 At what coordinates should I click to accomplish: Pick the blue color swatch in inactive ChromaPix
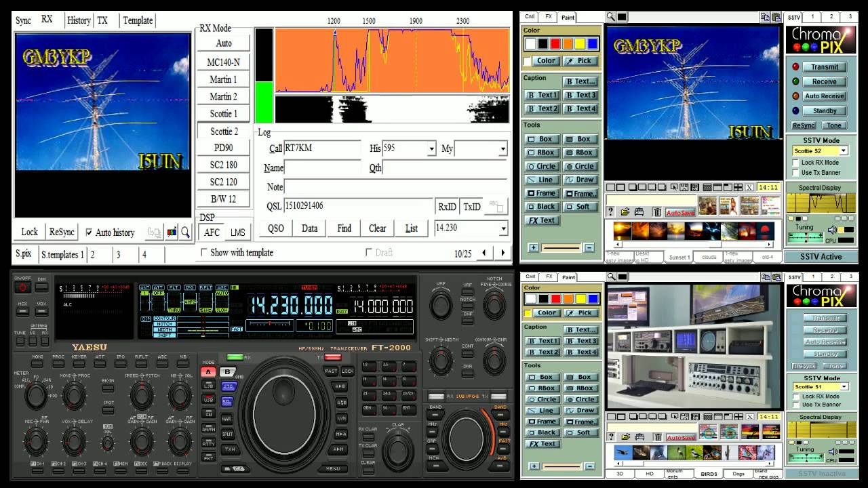[593, 299]
